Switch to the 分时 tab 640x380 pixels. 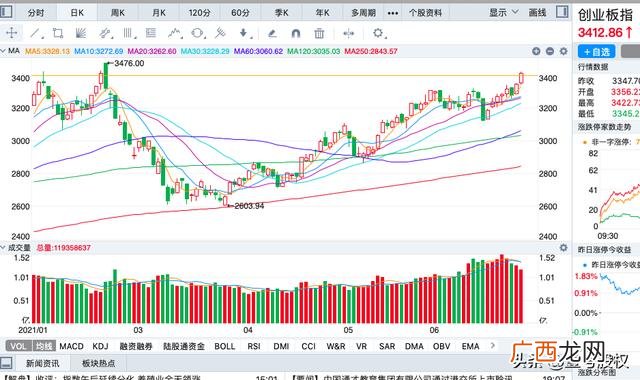tap(36, 13)
